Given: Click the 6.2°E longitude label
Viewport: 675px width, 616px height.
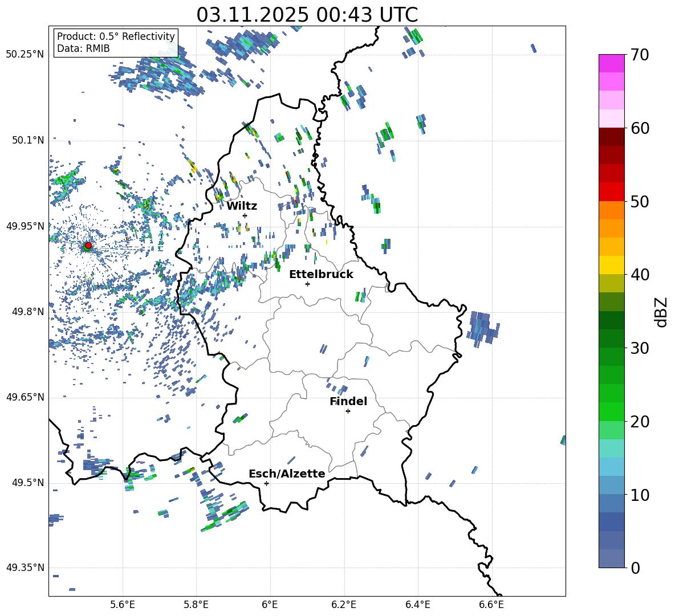Looking at the screenshot, I should 344,605.
